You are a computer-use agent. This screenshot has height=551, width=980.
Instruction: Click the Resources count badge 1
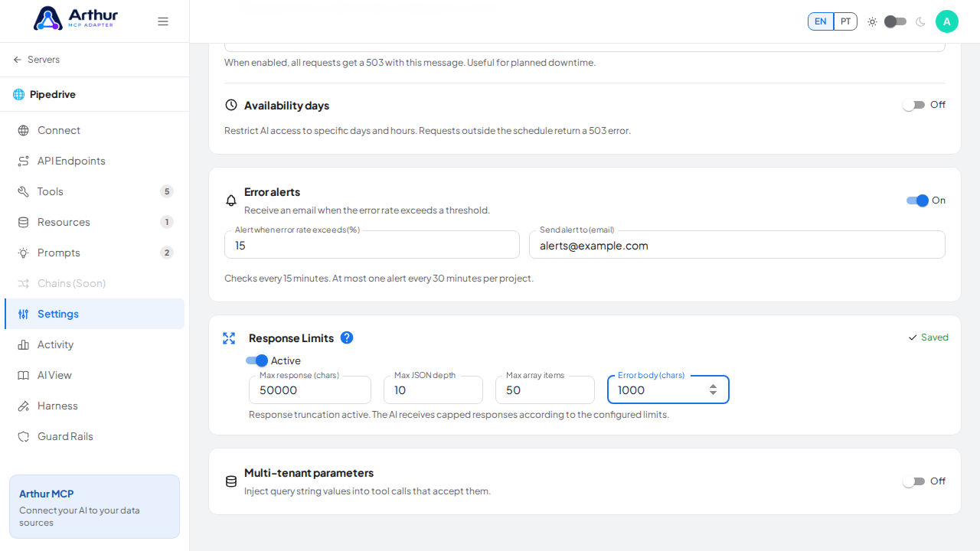[x=167, y=222]
